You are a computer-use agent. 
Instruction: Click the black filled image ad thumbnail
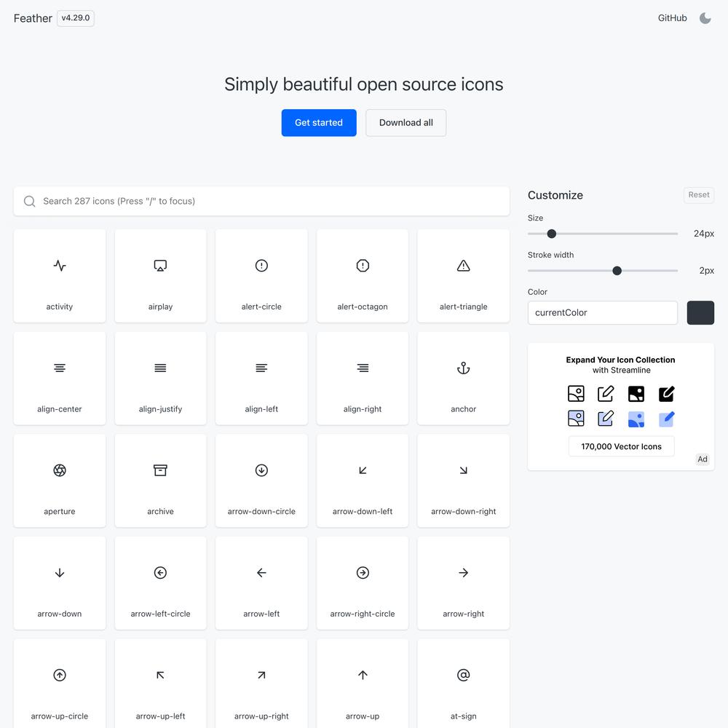pyautogui.click(x=636, y=394)
